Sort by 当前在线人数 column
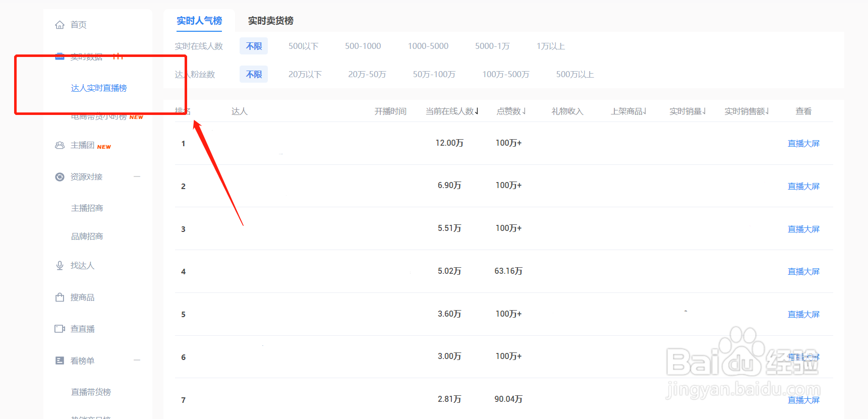This screenshot has width=868, height=419. click(x=452, y=111)
